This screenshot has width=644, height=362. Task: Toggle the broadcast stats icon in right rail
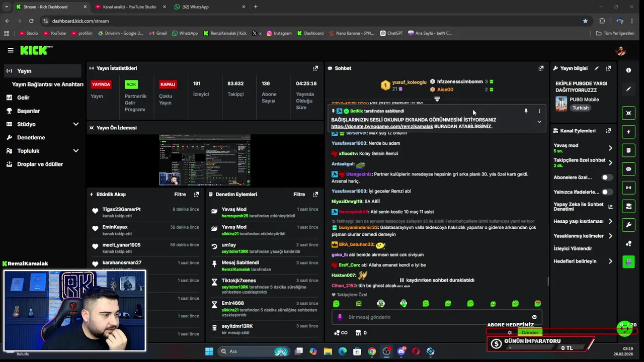point(628,188)
